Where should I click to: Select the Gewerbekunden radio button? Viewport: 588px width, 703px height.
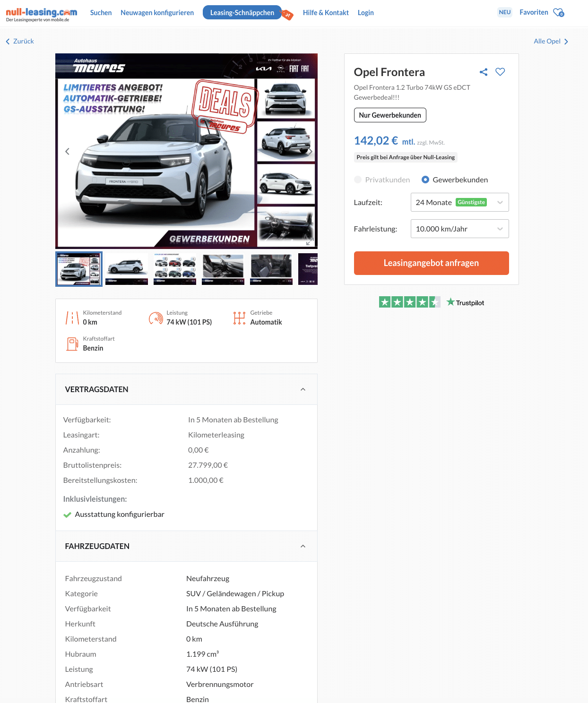[x=425, y=180]
